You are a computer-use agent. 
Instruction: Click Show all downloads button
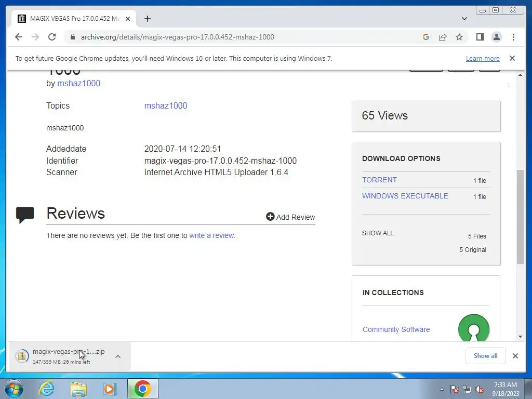point(486,355)
